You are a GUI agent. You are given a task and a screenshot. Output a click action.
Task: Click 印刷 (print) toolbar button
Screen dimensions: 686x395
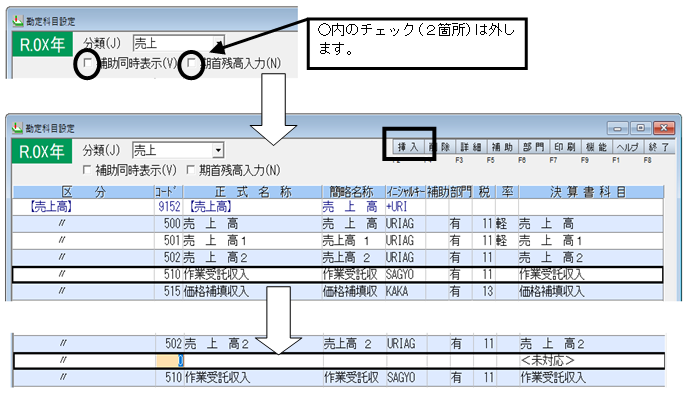tap(565, 147)
